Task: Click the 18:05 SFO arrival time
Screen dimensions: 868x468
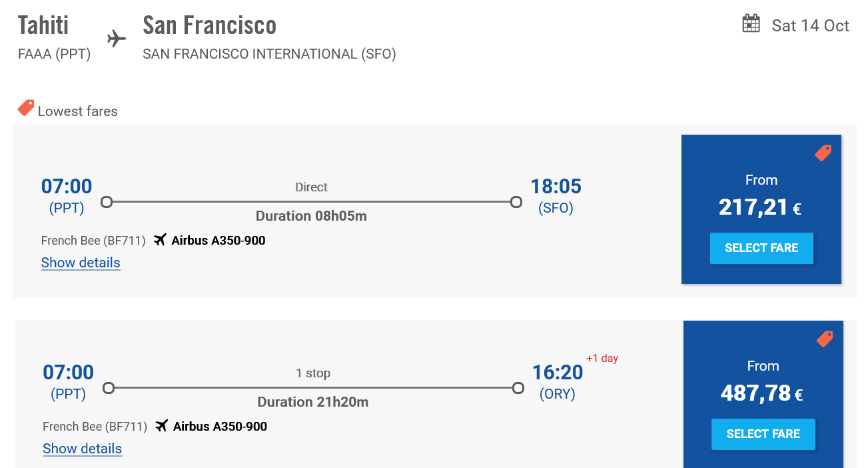Action: pyautogui.click(x=556, y=186)
